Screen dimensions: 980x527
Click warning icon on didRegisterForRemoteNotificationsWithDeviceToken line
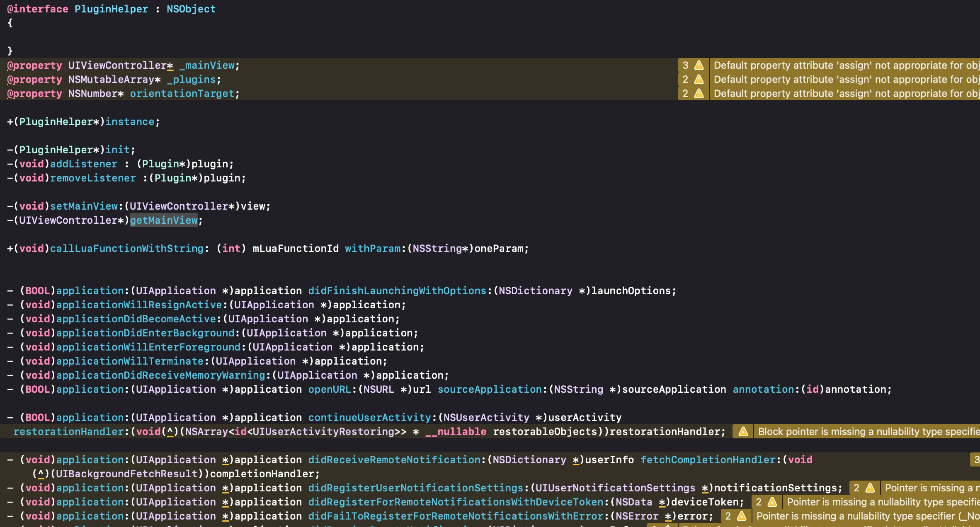pos(772,502)
